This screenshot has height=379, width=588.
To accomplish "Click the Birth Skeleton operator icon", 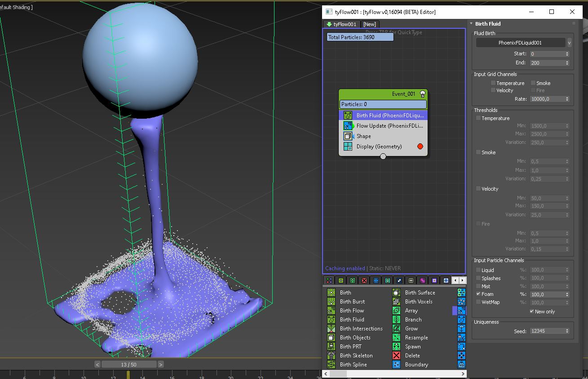I will [x=331, y=356].
